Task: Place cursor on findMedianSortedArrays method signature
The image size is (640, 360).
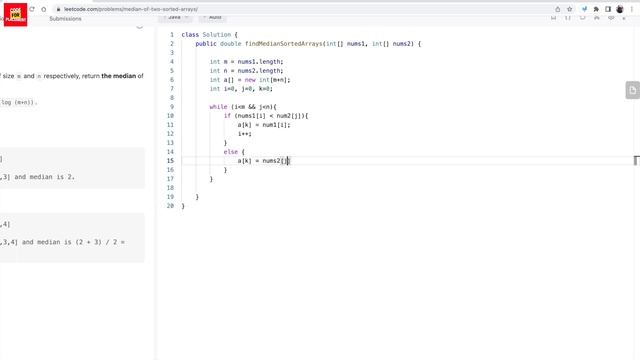Action: click(308, 44)
